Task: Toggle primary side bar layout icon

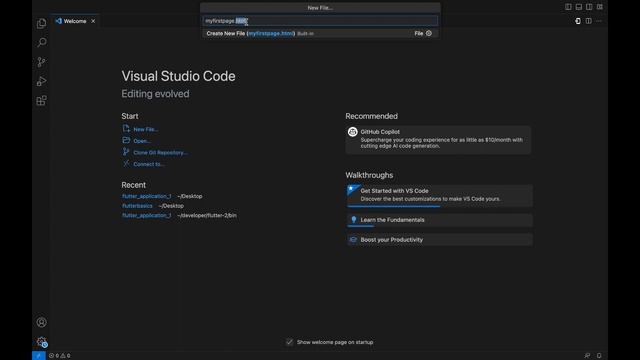Action: click(568, 7)
